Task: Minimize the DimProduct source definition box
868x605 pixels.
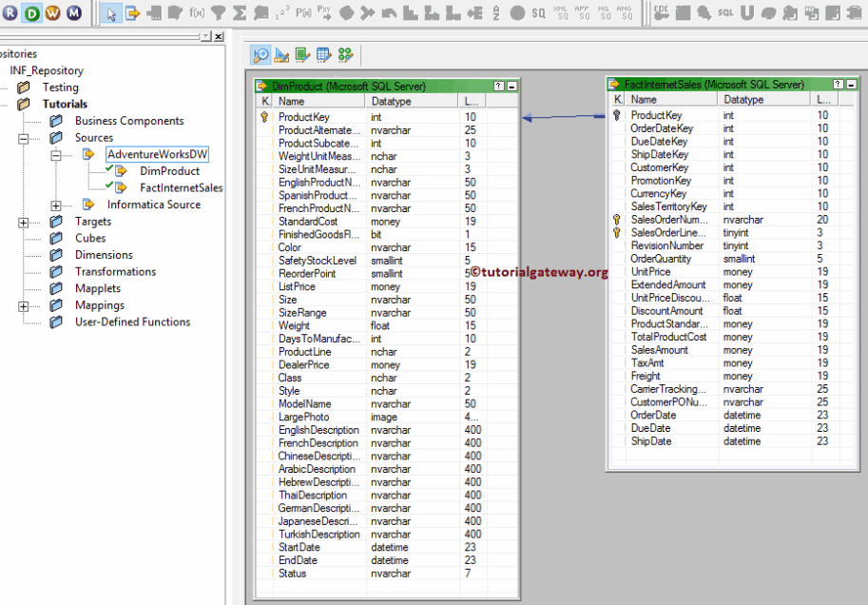Action: click(512, 87)
